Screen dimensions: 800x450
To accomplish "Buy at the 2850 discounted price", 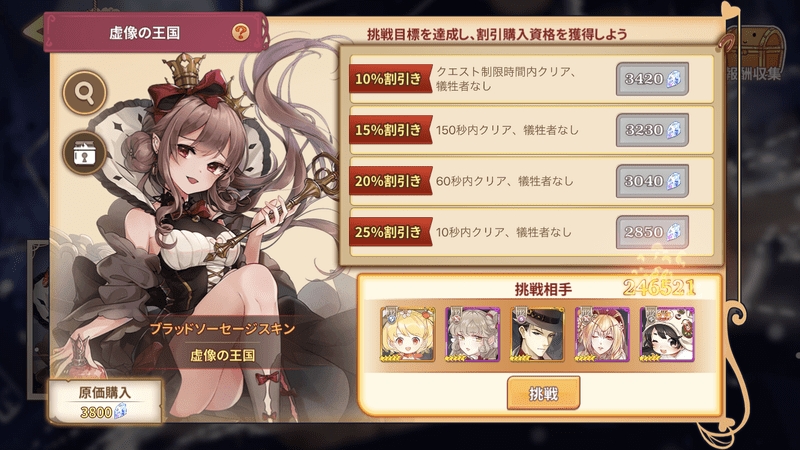I will 652,232.
